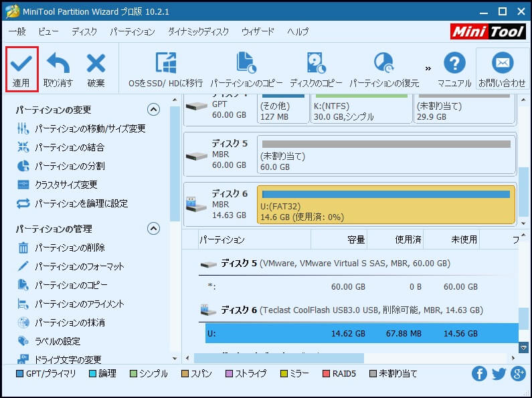Click partition list horizontal scroll-right arrow
The width and height of the screenshot is (532, 398).
coord(513,358)
